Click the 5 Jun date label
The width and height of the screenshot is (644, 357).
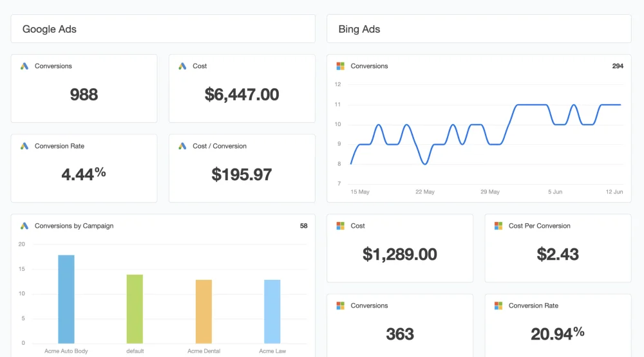click(555, 192)
